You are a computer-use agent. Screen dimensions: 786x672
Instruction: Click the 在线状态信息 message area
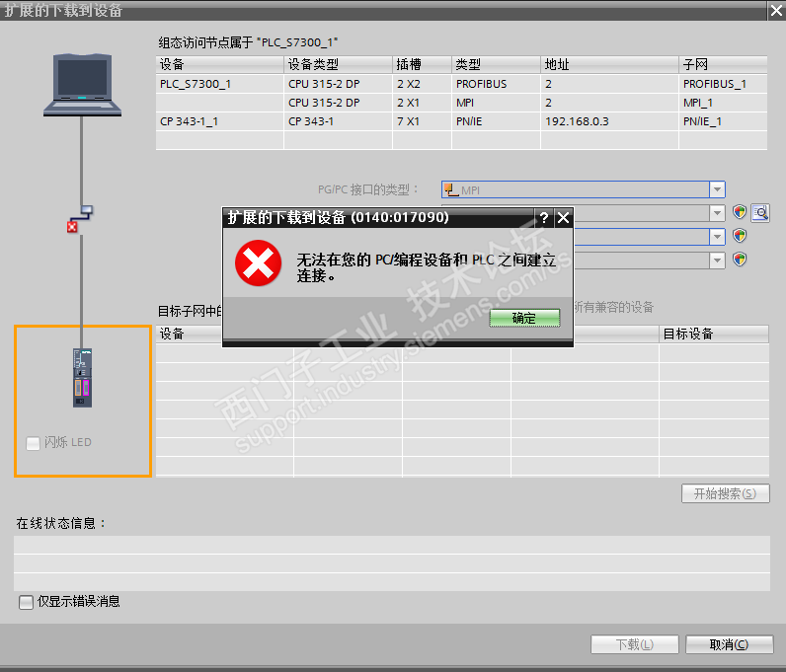coord(392,563)
